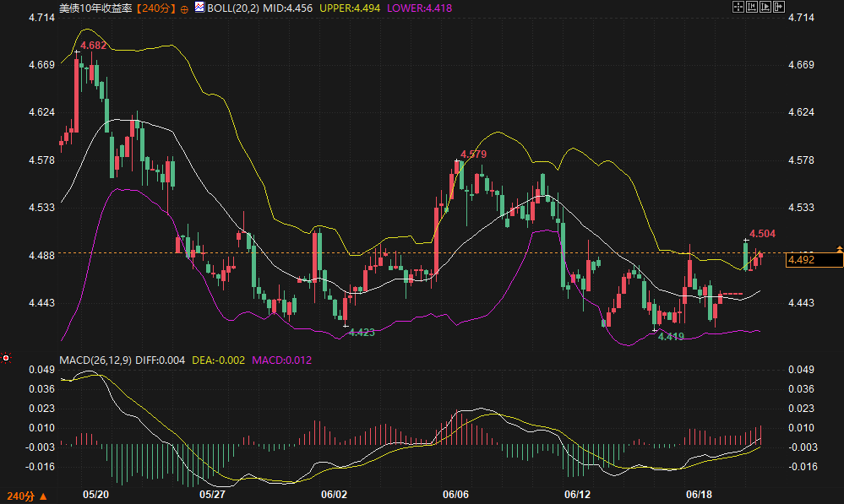Click the 0.049 MACD left axis label
The width and height of the screenshot is (844, 504).
coord(41,370)
